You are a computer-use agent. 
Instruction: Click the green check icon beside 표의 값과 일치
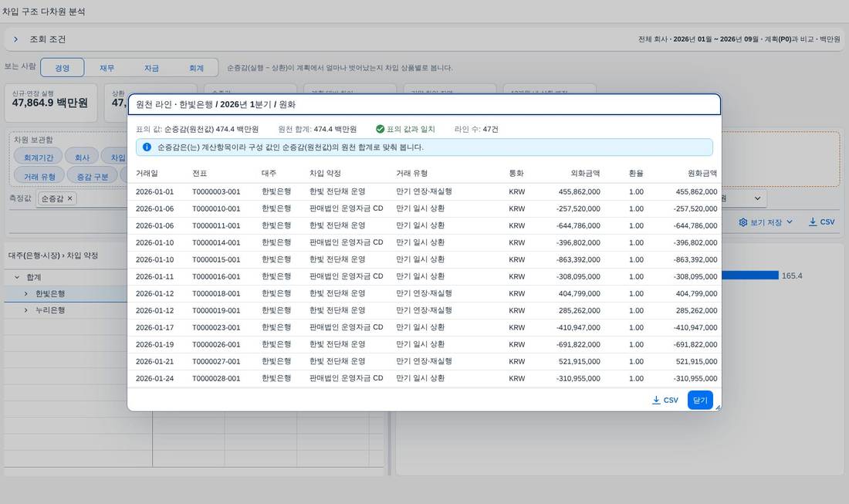(380, 129)
